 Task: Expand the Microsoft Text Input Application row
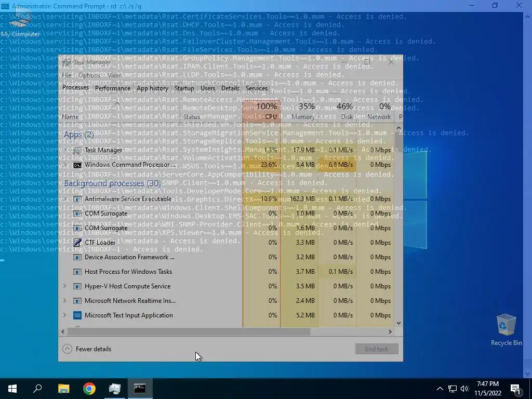pos(65,315)
